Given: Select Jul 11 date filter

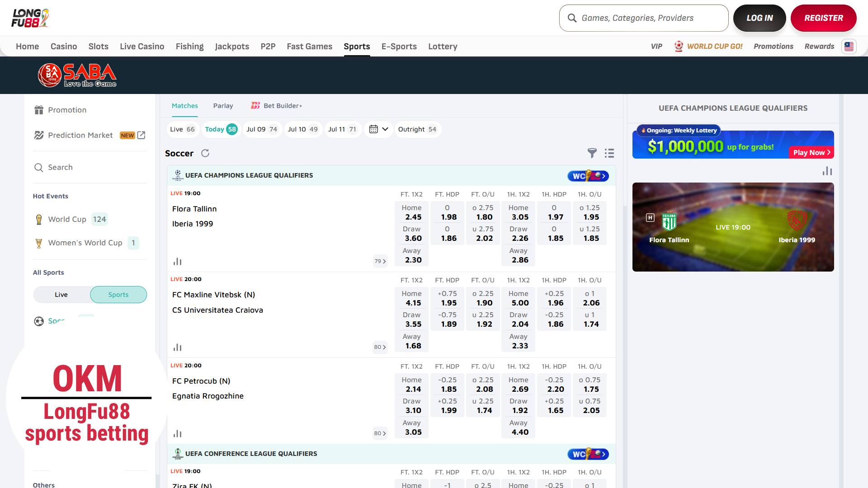Looking at the screenshot, I should click(343, 129).
